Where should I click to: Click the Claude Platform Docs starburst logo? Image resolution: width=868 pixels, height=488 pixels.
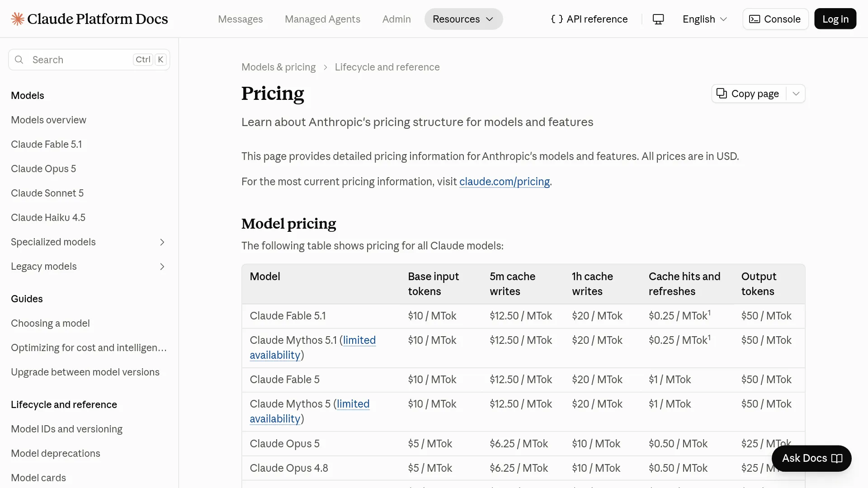tap(18, 19)
